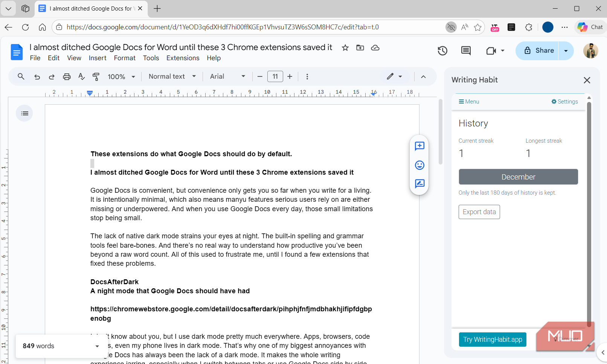607x364 pixels.
Task: Check cloud document status icon
Action: click(x=375, y=48)
